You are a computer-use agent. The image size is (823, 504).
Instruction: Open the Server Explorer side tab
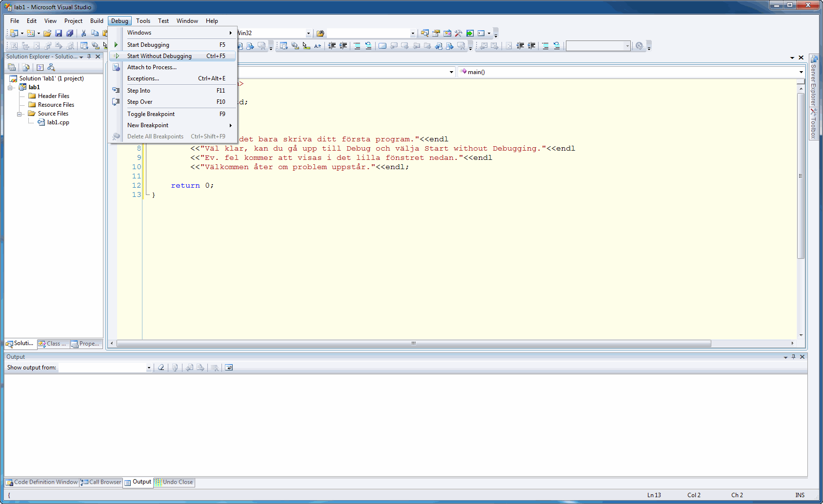click(x=813, y=81)
